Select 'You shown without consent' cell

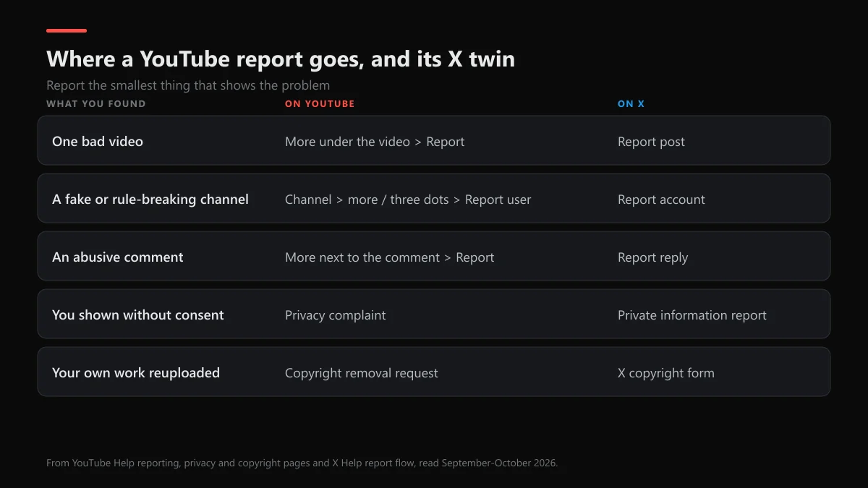pos(138,315)
